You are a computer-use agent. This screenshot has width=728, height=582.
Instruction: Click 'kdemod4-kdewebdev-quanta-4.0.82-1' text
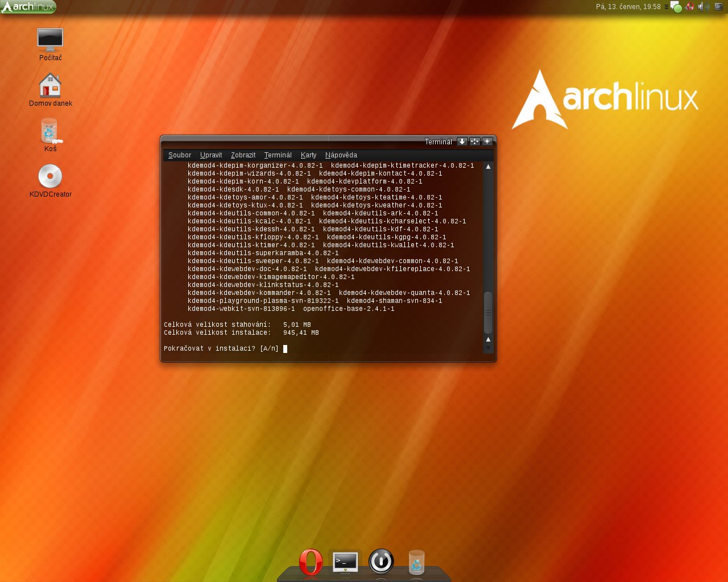[404, 293]
